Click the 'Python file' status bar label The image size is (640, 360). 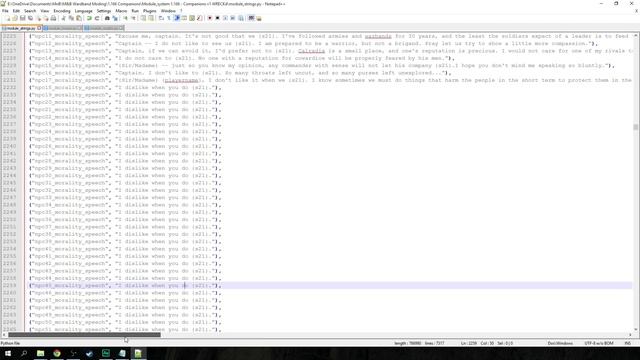[x=11, y=343]
